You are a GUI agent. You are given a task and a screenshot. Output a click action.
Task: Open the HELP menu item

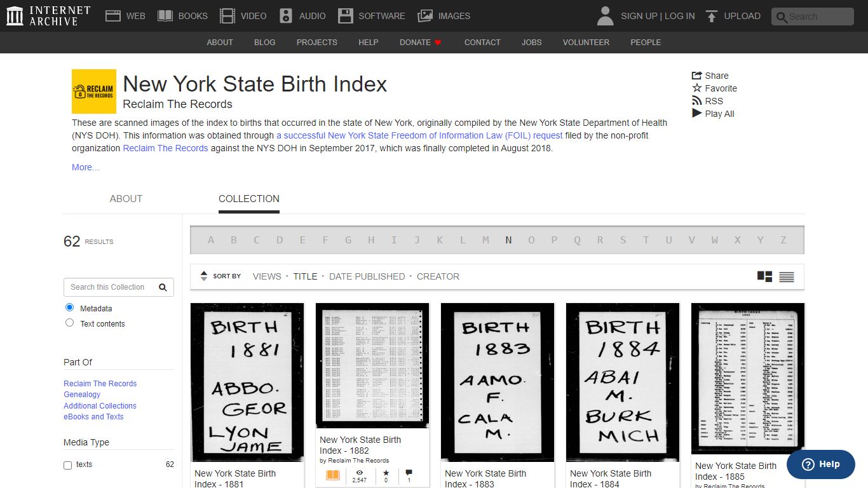(x=369, y=43)
